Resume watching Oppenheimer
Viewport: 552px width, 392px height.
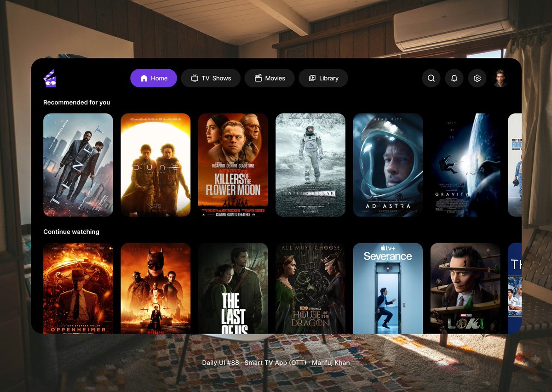point(78,288)
